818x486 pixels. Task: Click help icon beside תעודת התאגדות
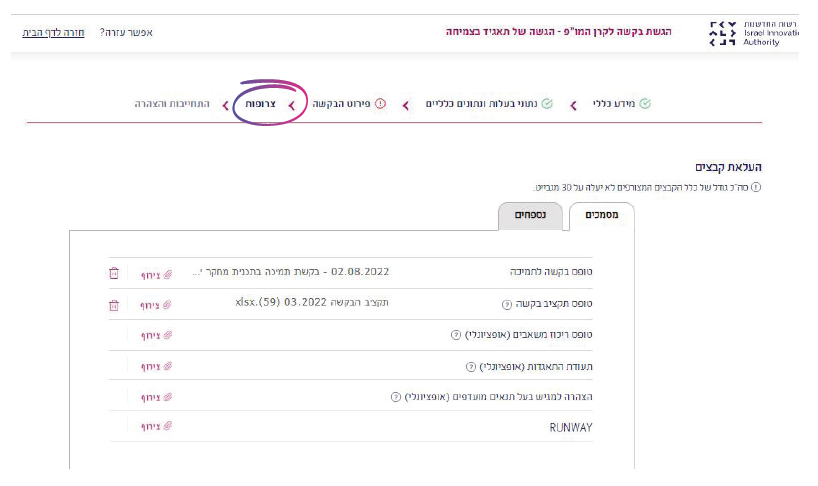click(x=471, y=366)
